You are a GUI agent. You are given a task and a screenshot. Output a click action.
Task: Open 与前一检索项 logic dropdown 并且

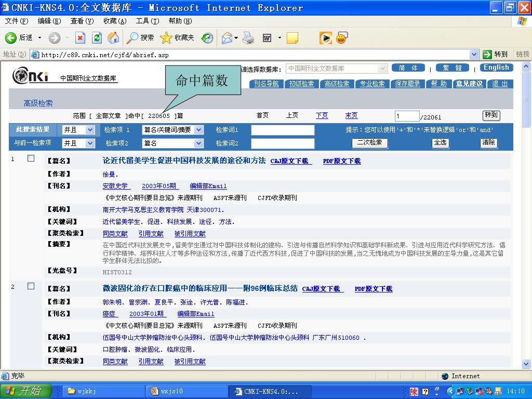(x=78, y=143)
